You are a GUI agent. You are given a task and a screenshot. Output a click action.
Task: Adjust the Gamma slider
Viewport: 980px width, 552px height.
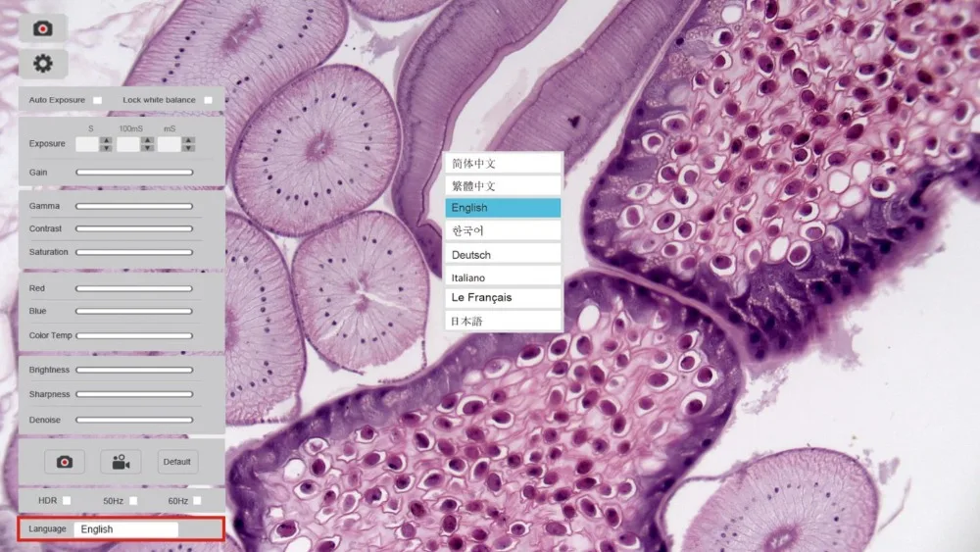point(134,206)
